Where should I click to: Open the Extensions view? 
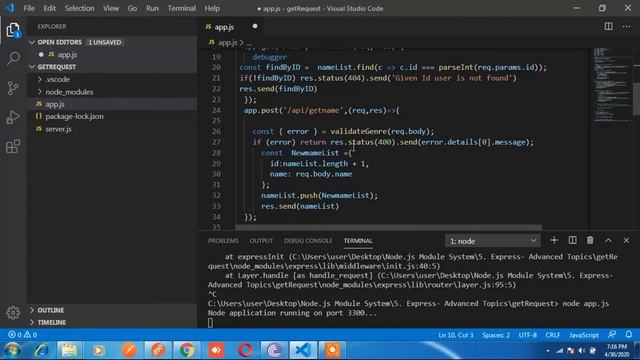coord(13,146)
